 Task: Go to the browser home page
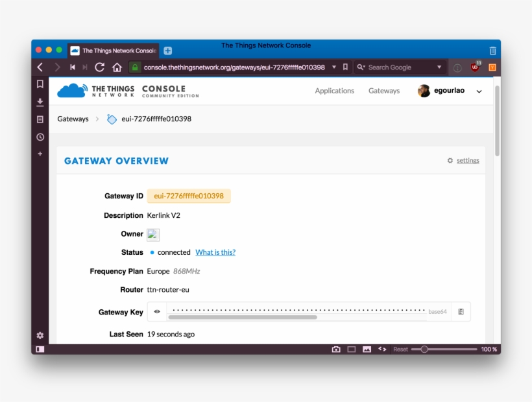click(117, 67)
